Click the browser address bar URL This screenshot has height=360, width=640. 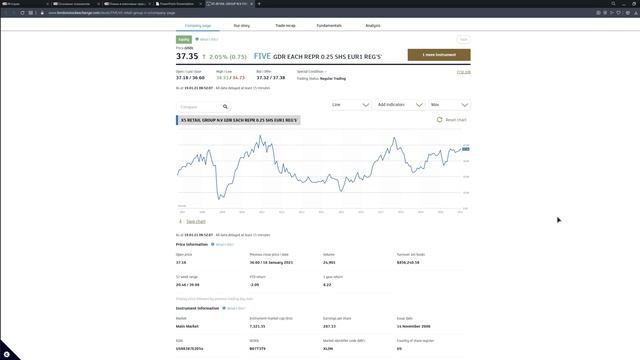tap(112, 13)
